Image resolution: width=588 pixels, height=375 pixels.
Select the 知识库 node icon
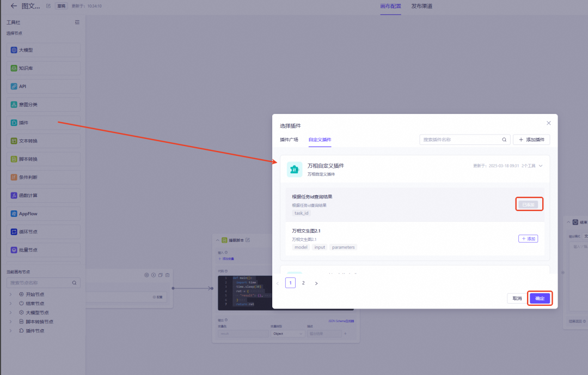14,69
